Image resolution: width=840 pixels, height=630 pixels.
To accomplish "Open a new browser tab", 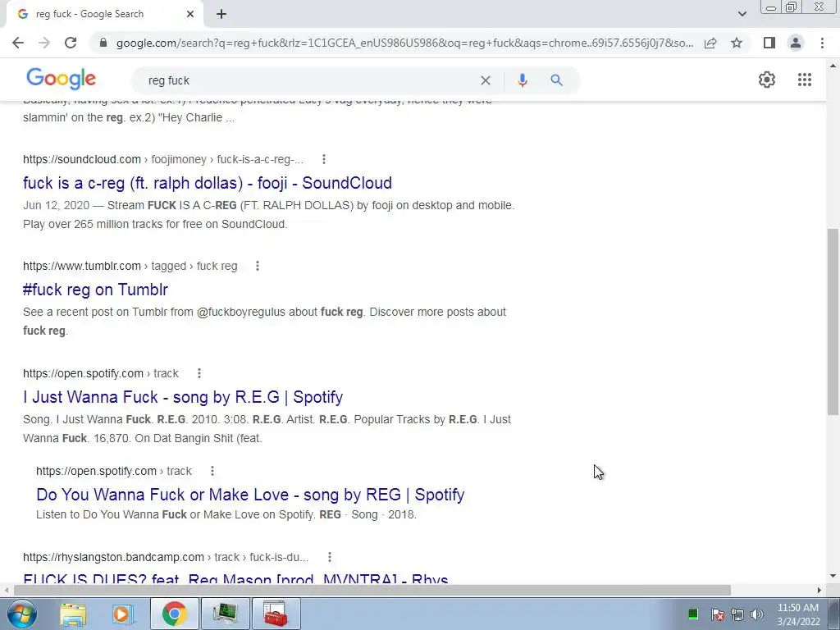I will click(221, 15).
